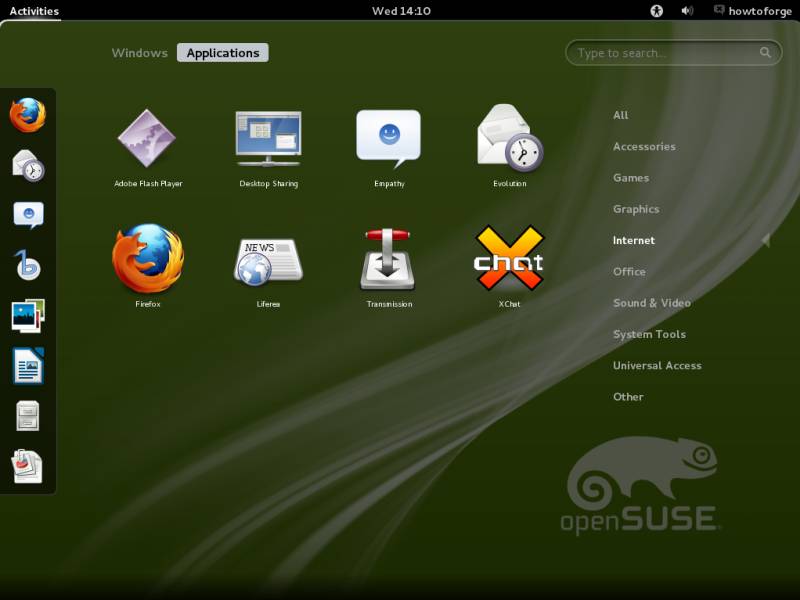
Task: Select the Applications tab
Action: coord(223,53)
